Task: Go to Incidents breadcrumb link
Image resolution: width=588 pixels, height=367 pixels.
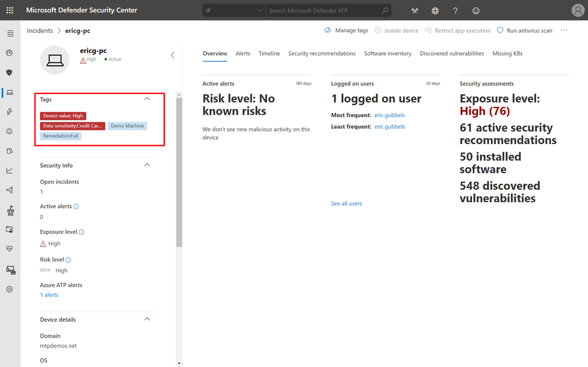Action: [x=40, y=31]
